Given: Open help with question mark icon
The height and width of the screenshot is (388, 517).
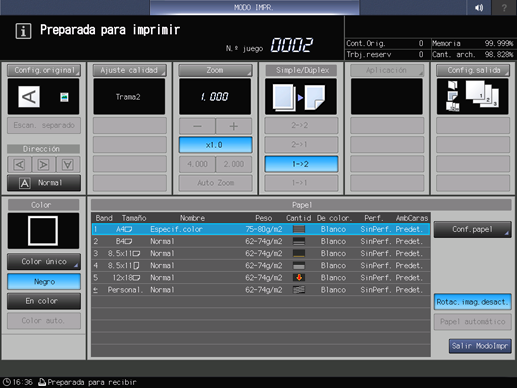Looking at the screenshot, I should click(x=504, y=7).
